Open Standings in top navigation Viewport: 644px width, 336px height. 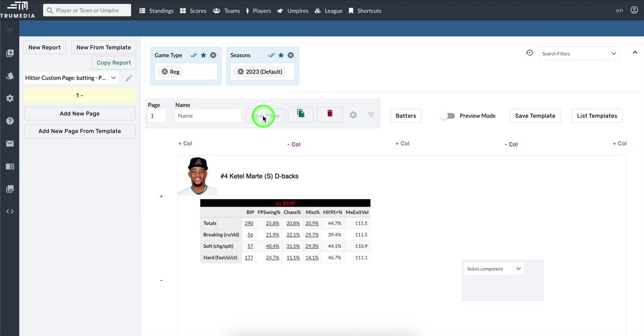[156, 10]
